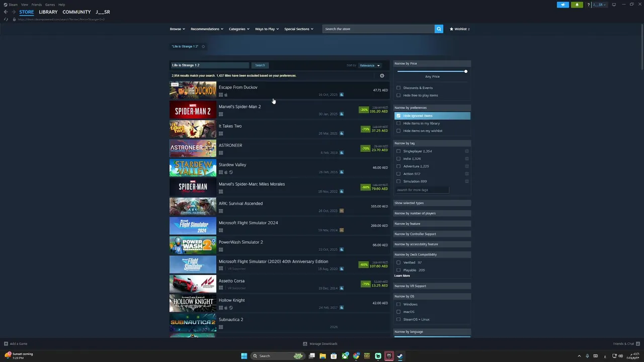Image resolution: width=644 pixels, height=362 pixels.
Task: Click the Indie tag exclude icon
Action: 467,158
